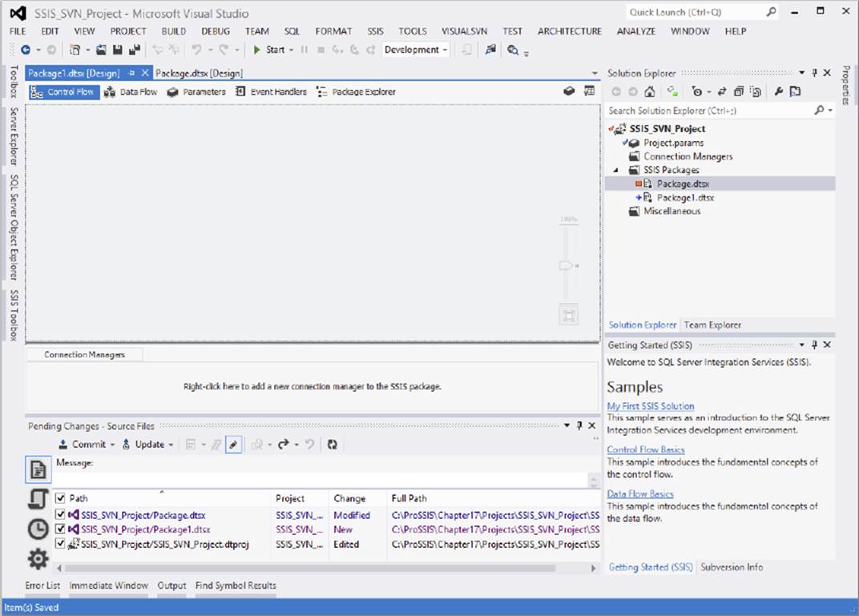Click the Refresh icon in Pending Changes toolbar

332,445
